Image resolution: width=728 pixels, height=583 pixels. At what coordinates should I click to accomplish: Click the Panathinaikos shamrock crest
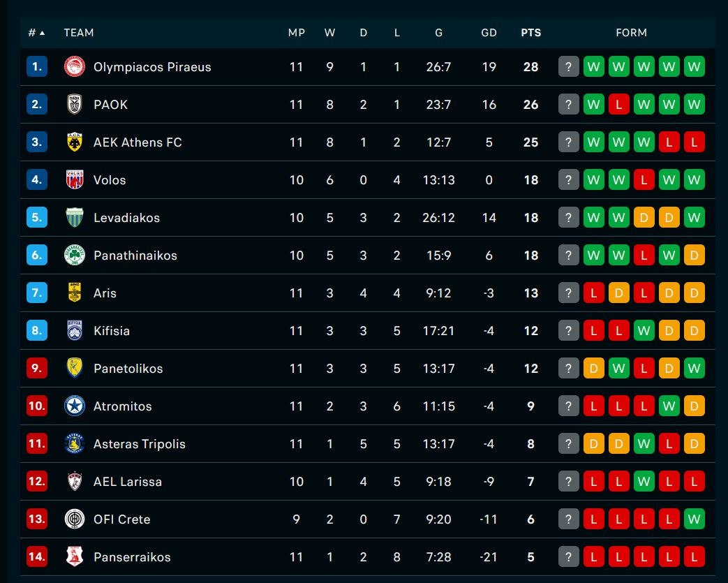click(x=75, y=256)
